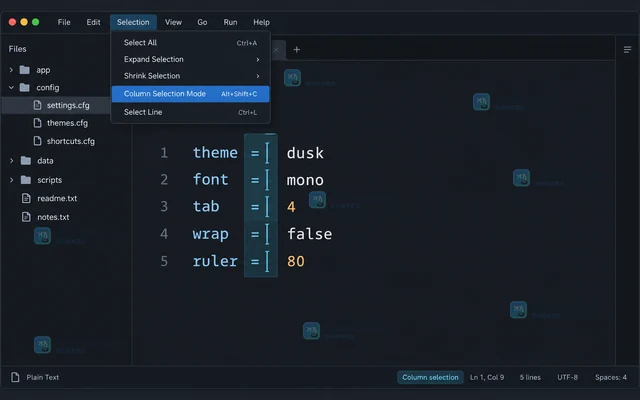The width and height of the screenshot is (640, 400).
Task: Click the value 80 on line 5
Action: (x=296, y=261)
